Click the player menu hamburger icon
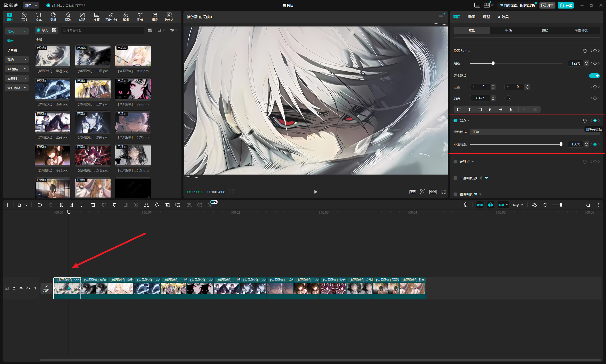 point(441,17)
